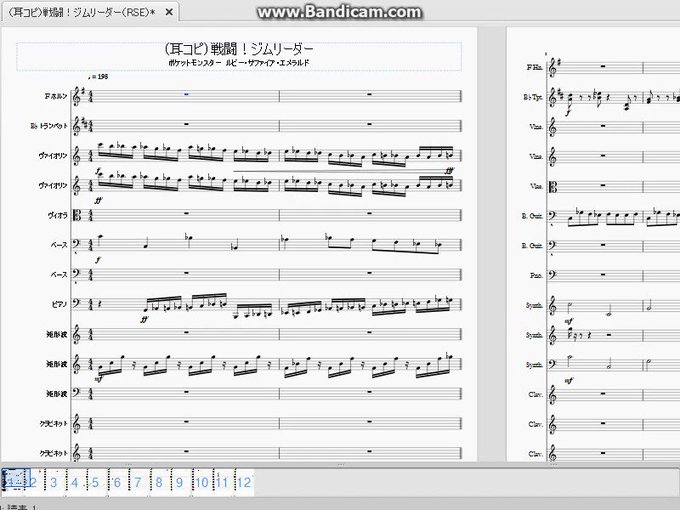Click the navigator viewport box over page 1

tap(14, 479)
